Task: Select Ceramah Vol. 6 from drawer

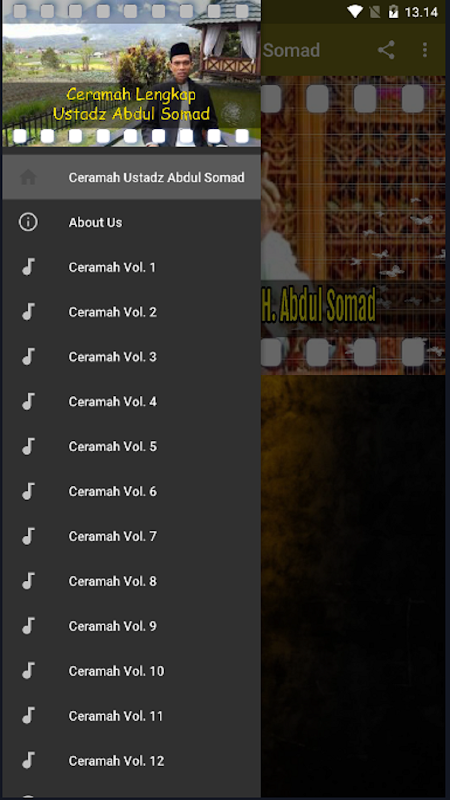Action: [x=131, y=491]
